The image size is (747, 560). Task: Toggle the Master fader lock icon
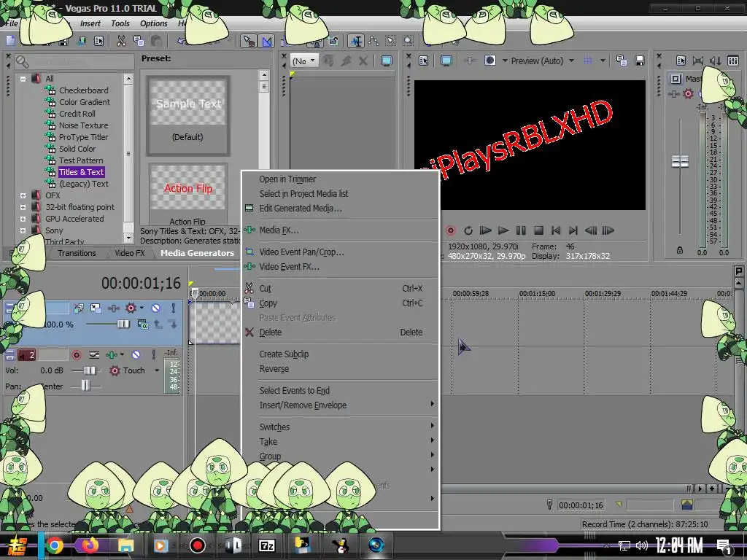pos(680,250)
